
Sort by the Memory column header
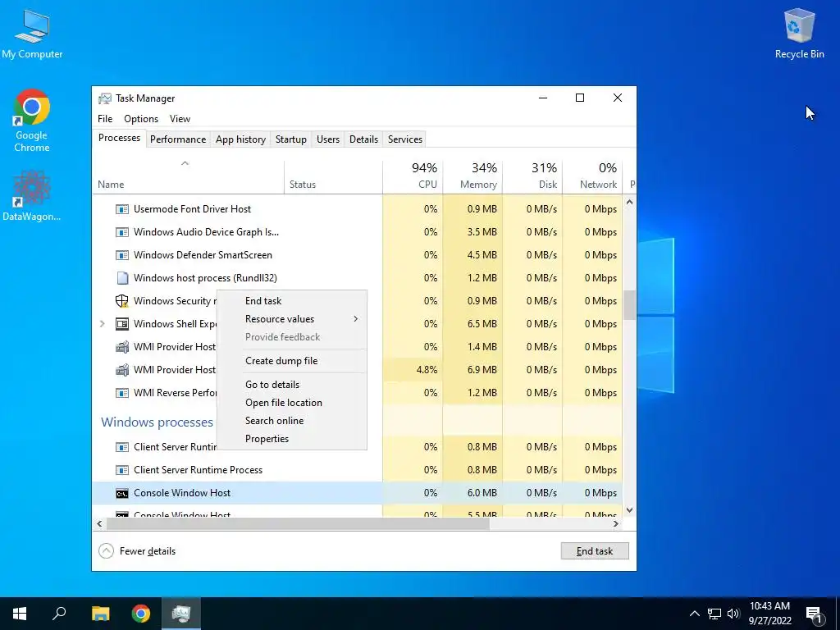pyautogui.click(x=472, y=177)
